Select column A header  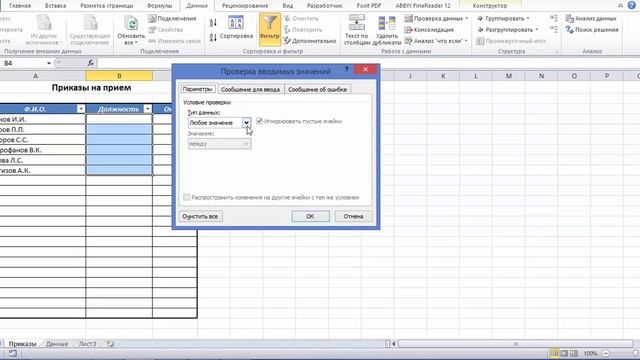[35, 76]
